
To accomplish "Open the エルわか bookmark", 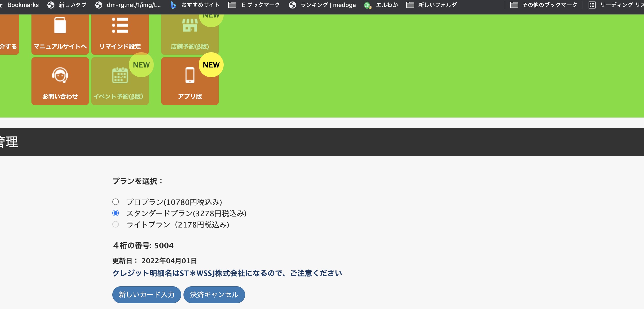I will pyautogui.click(x=381, y=5).
